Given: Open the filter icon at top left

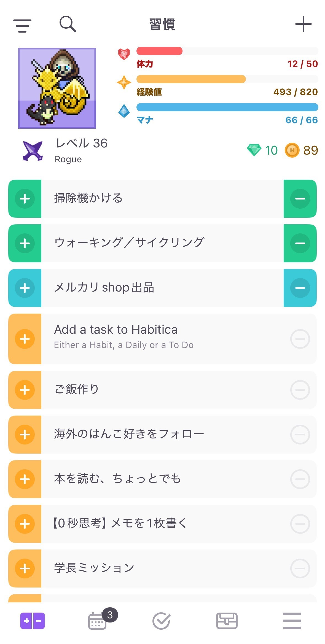Looking at the screenshot, I should [22, 26].
